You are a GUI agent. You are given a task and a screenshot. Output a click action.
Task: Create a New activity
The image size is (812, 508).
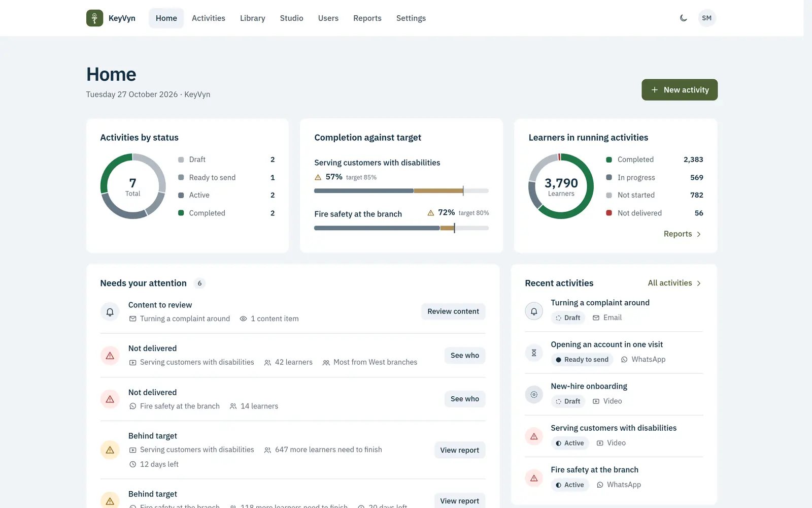pyautogui.click(x=680, y=90)
